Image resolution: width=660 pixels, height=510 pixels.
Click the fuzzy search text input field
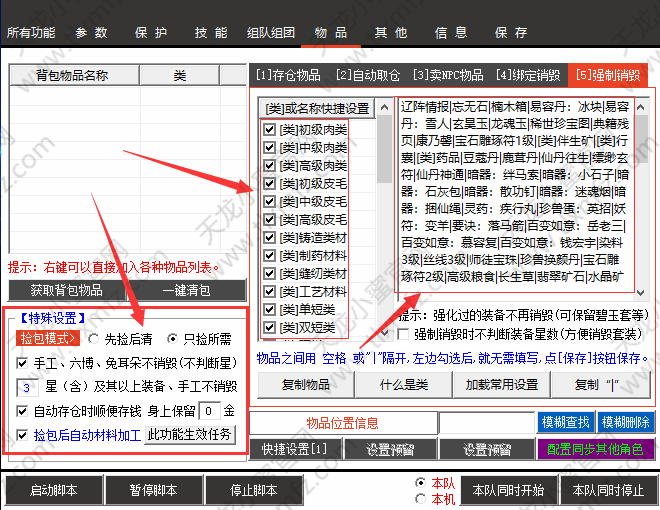point(487,423)
